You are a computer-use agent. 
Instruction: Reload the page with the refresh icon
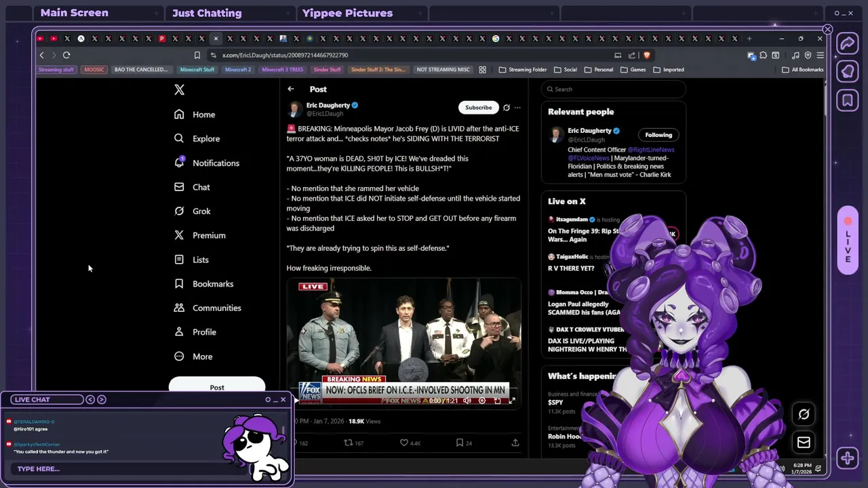(66, 55)
